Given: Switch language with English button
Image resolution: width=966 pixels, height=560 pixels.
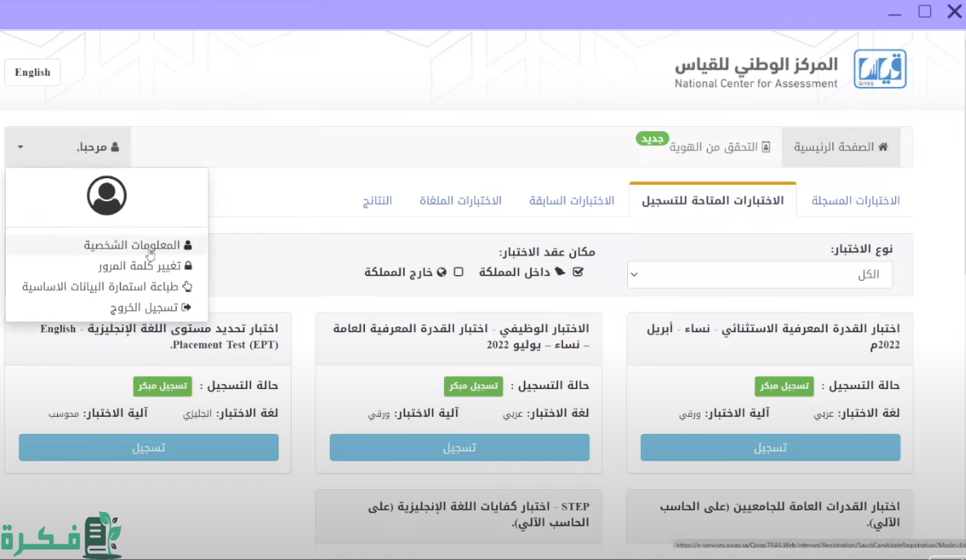Looking at the screenshot, I should tap(33, 72).
